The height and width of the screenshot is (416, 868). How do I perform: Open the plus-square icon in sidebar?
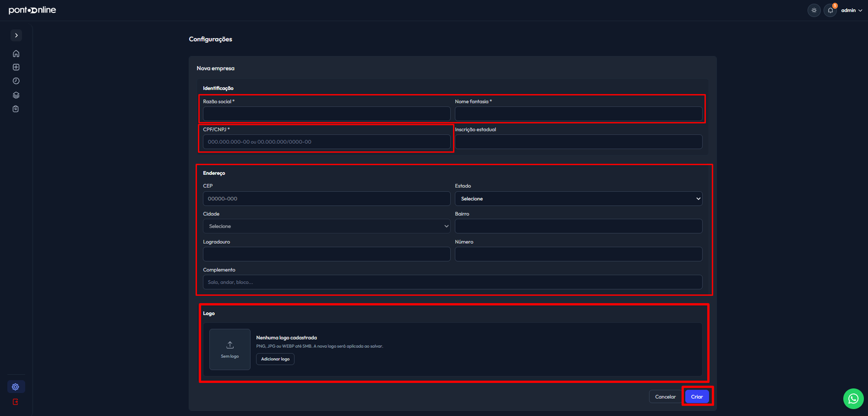point(16,67)
